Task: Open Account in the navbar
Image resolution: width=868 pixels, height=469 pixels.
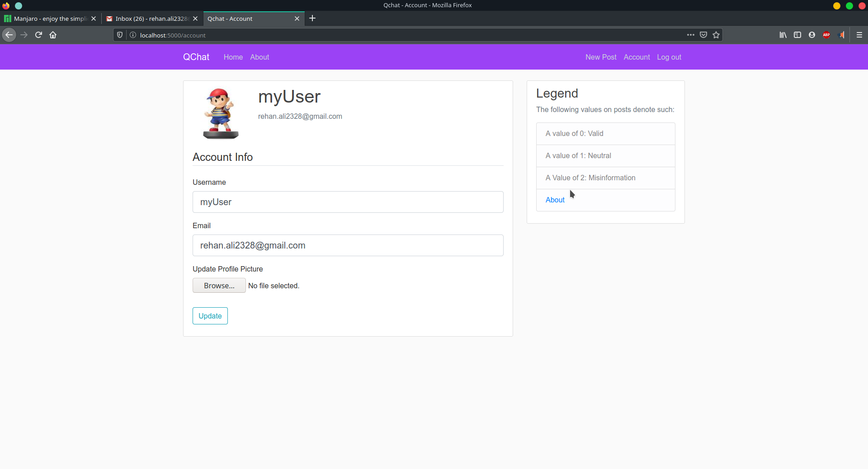Action: click(637, 57)
